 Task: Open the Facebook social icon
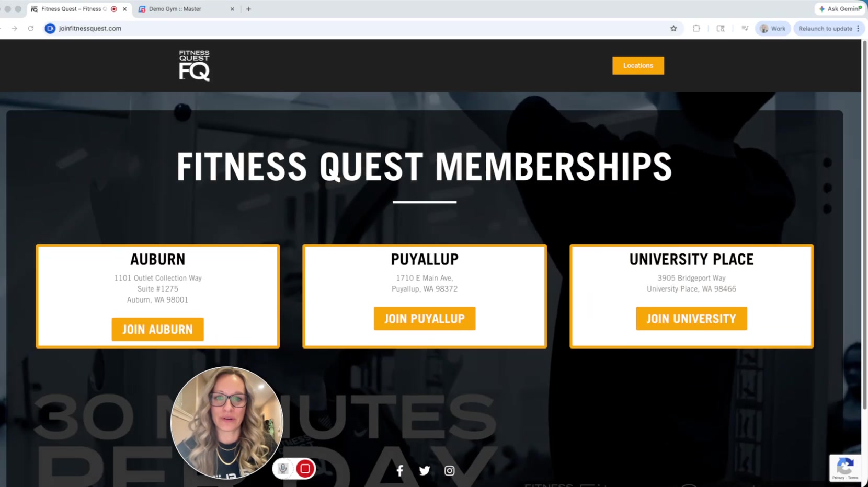point(399,470)
